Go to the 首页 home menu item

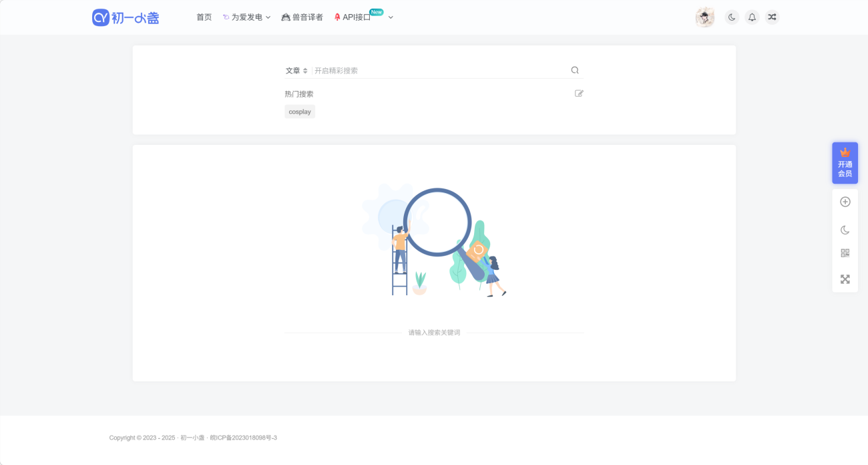pos(204,17)
